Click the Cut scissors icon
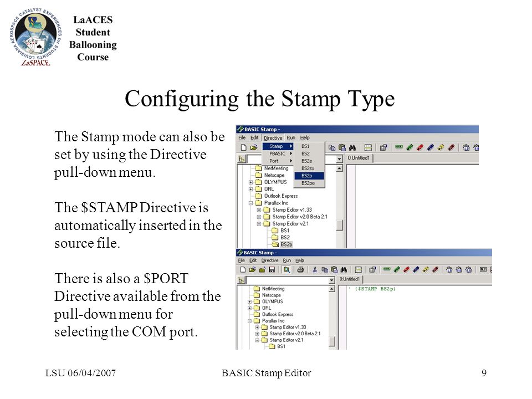Image resolution: width=532 pixels, height=399 pixels. point(315,270)
